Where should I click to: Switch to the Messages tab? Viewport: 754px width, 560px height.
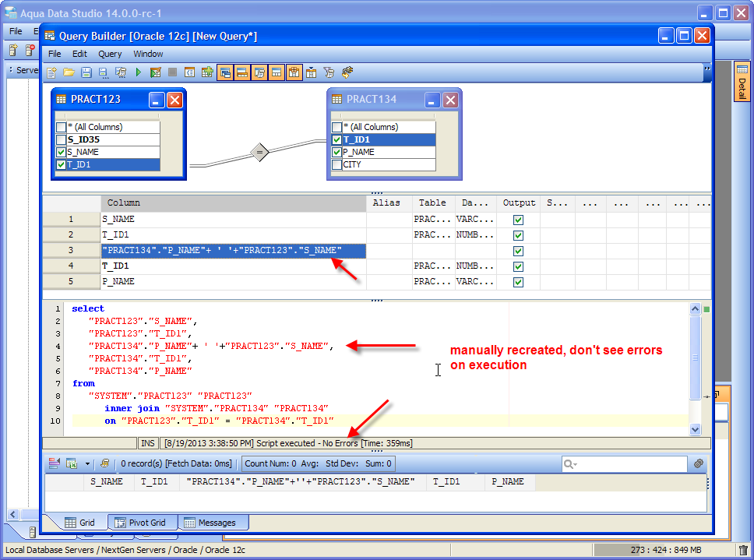click(x=211, y=523)
